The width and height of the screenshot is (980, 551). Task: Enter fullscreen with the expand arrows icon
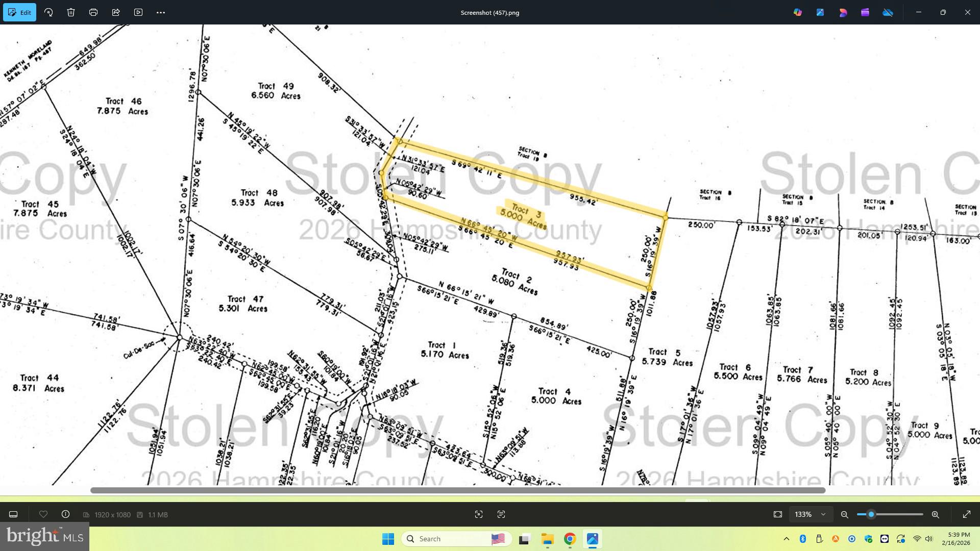pos(966,514)
